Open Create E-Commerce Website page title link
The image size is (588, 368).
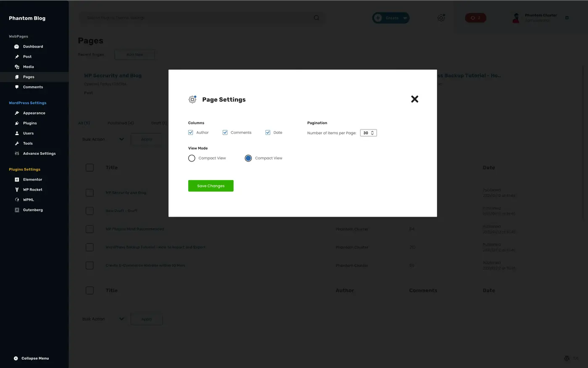[x=145, y=265]
